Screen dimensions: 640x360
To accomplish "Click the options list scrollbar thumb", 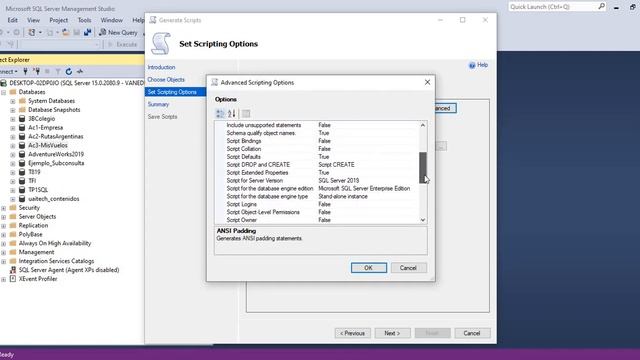I will click(423, 167).
